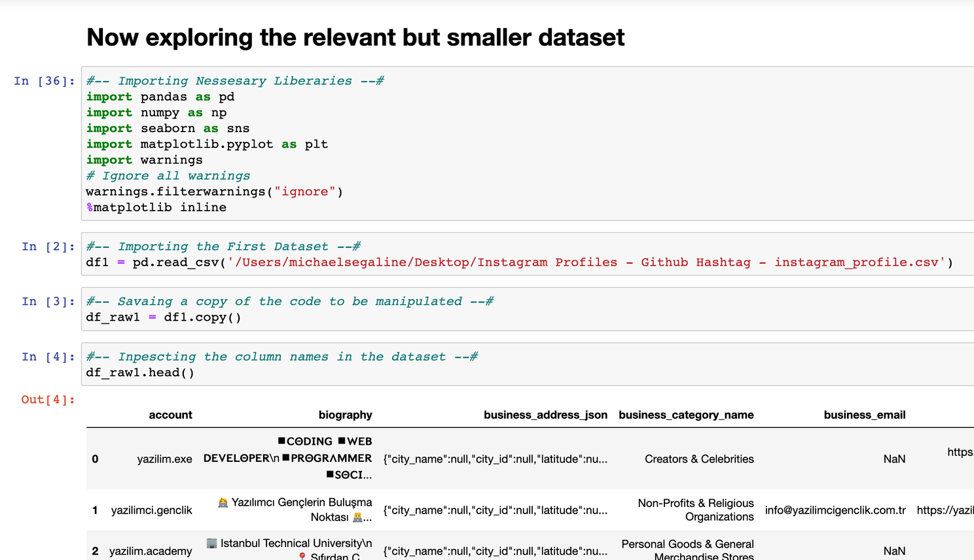Screen dimensions: 974x560
Task: Select the In [4] cell prompt
Action: click(48, 357)
